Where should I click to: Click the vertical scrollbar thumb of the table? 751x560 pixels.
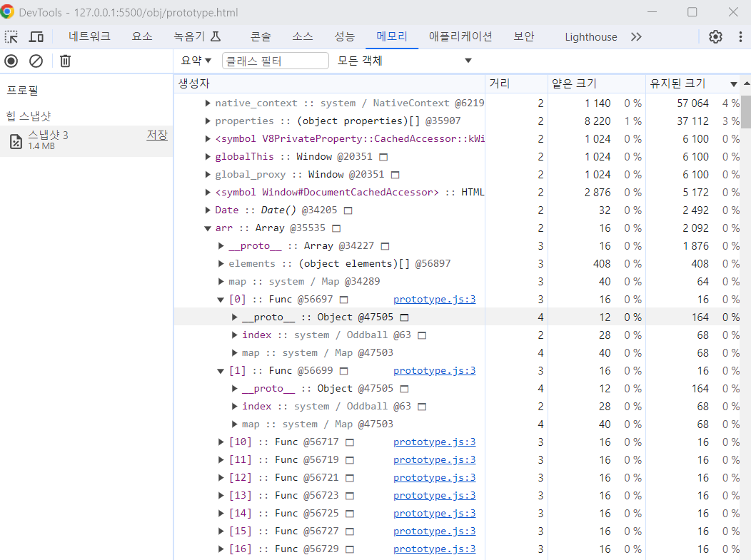coord(746,111)
